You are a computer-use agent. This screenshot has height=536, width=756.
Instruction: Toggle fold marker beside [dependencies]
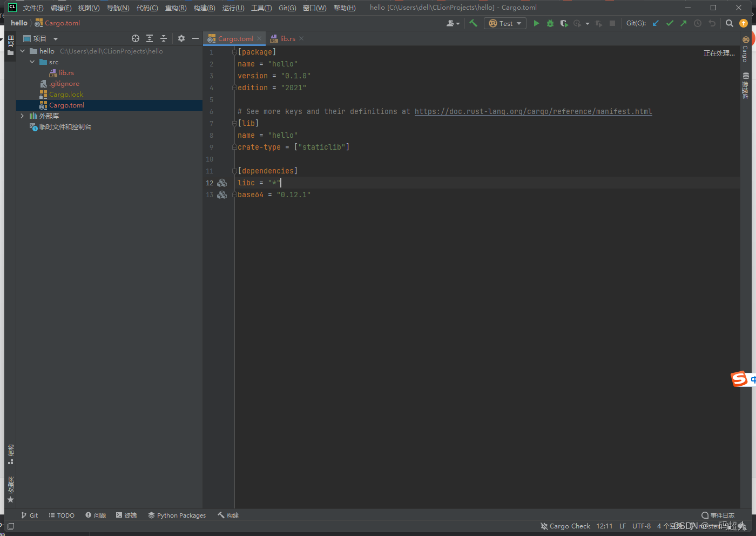[x=234, y=171]
